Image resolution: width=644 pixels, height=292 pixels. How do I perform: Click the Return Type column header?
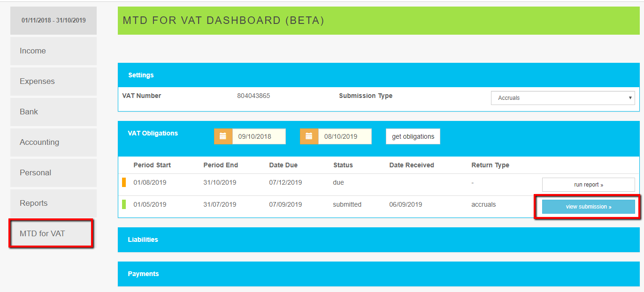[x=491, y=165]
